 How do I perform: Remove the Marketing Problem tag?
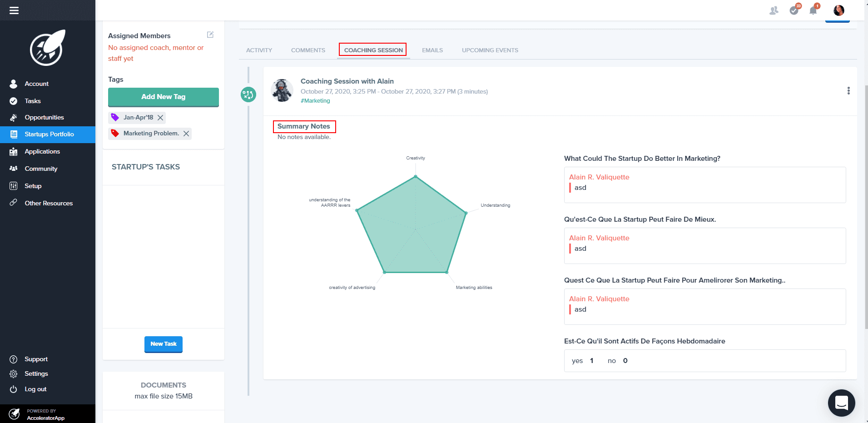[186, 134]
